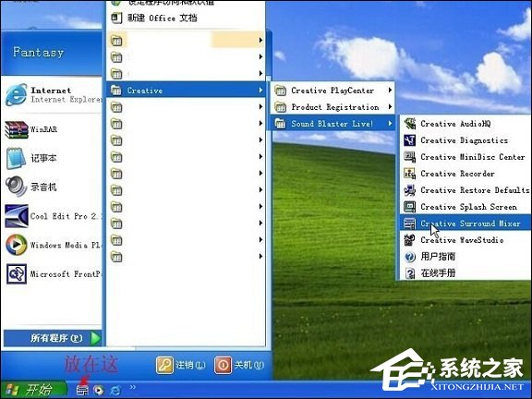Launch Cool Edit Pro icon
The height and width of the screenshot is (399, 532).
tap(17, 216)
